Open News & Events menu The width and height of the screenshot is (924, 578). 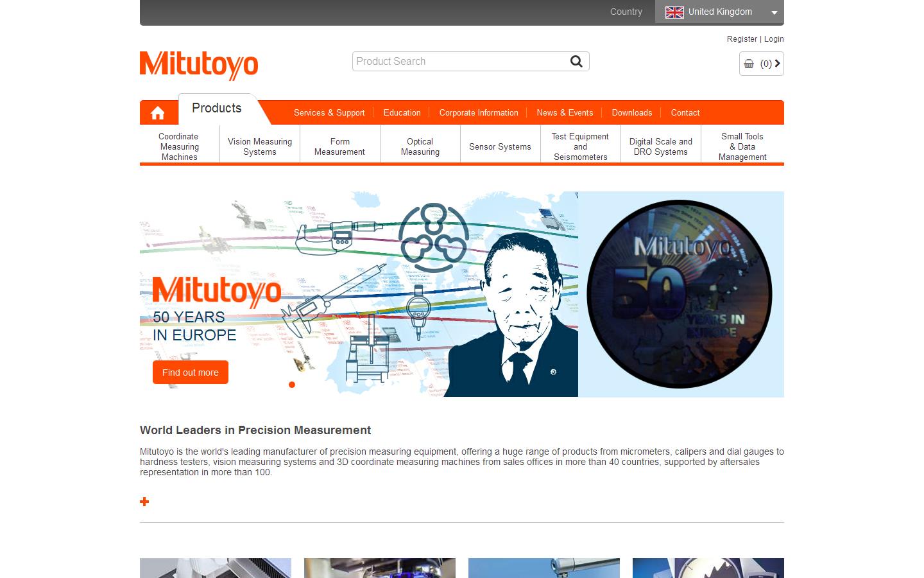click(565, 113)
